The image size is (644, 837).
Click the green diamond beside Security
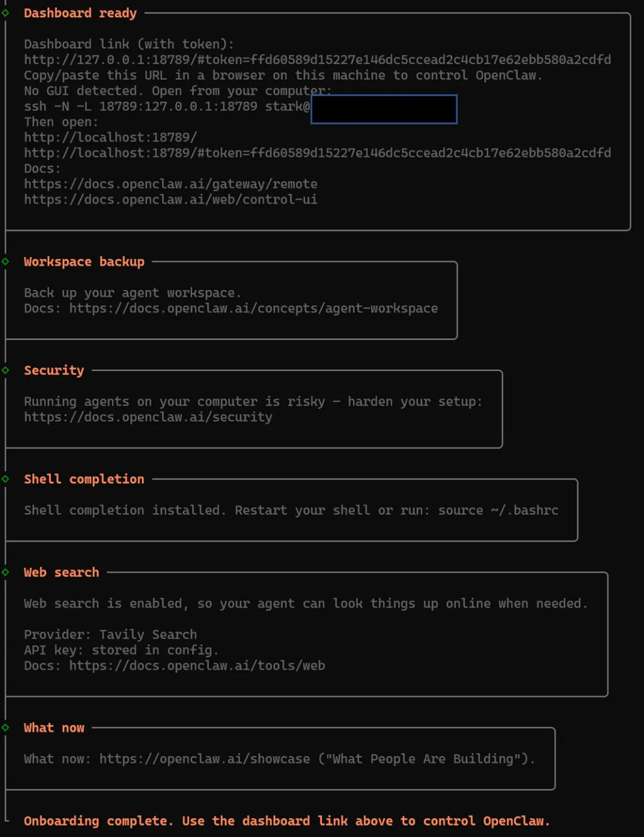pyautogui.click(x=5, y=370)
